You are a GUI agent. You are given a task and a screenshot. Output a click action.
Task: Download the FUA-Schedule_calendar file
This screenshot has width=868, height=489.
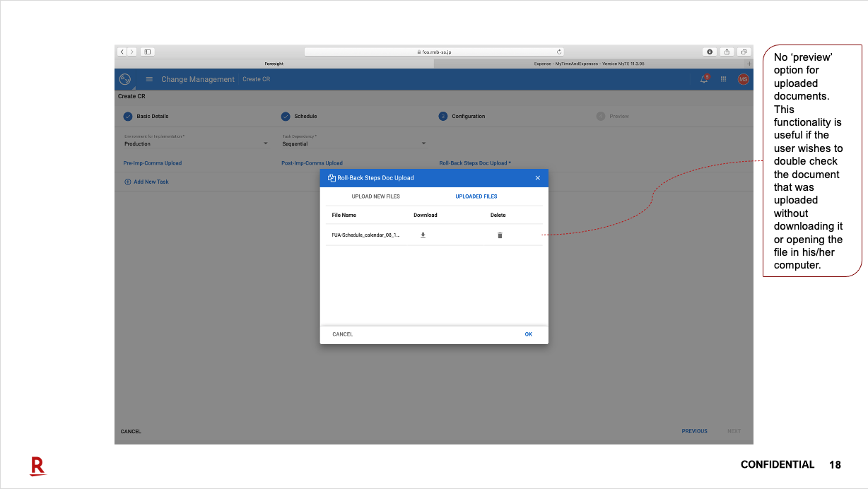423,235
